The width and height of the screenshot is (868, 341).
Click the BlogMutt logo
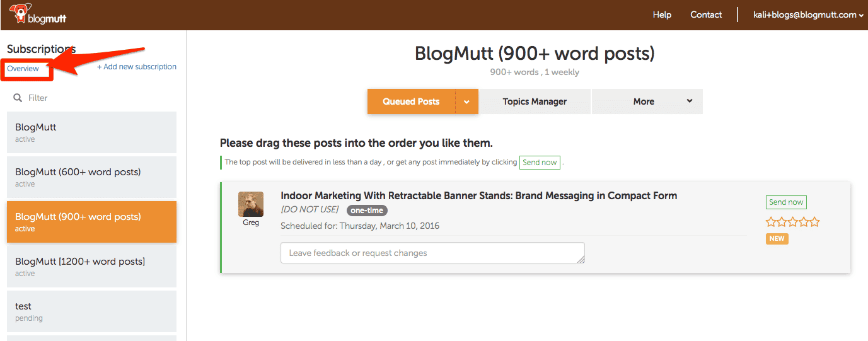pos(38,13)
